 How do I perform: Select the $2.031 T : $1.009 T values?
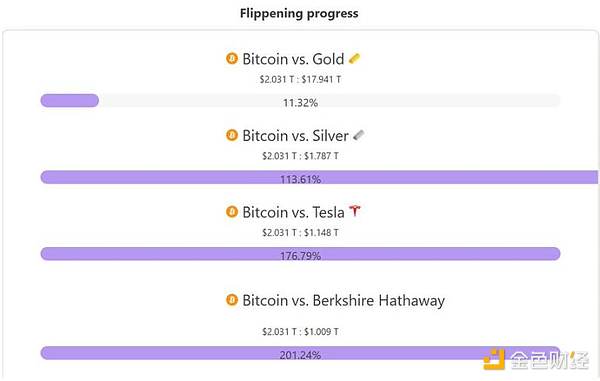tap(300, 332)
